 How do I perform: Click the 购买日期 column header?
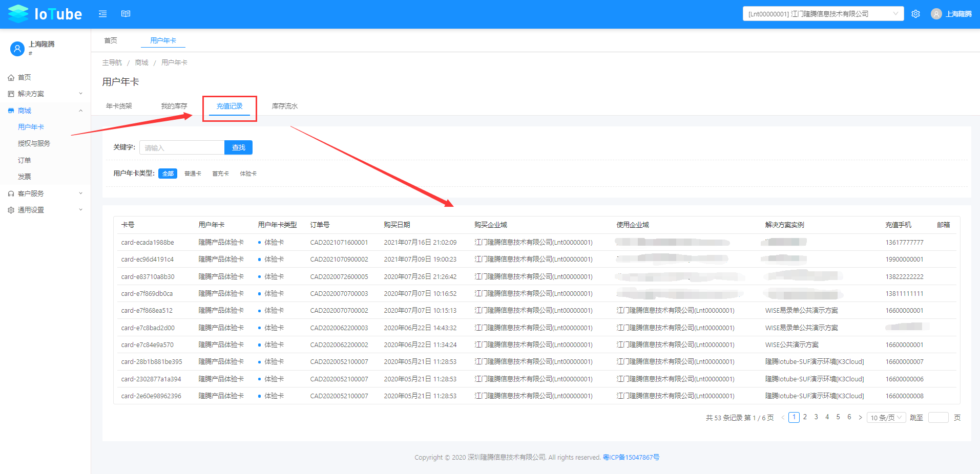(397, 225)
